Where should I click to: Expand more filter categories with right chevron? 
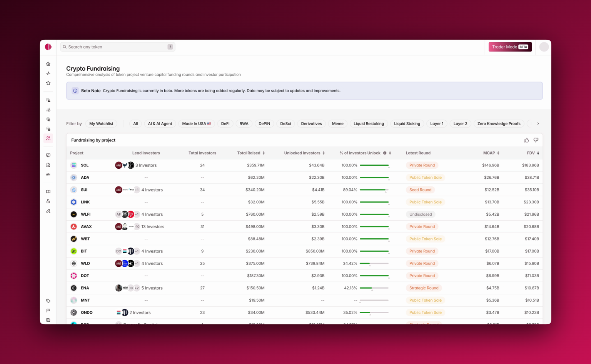click(x=538, y=124)
